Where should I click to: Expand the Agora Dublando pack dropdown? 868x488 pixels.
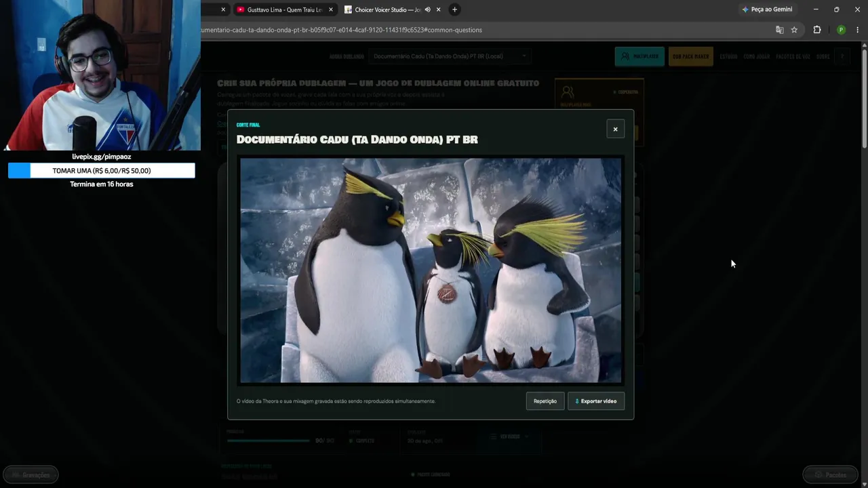tap(450, 56)
